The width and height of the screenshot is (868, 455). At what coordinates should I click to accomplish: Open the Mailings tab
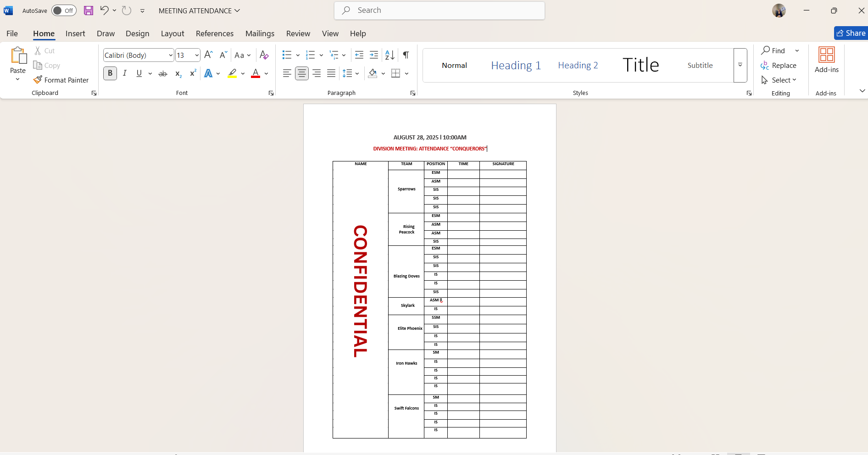(x=260, y=33)
